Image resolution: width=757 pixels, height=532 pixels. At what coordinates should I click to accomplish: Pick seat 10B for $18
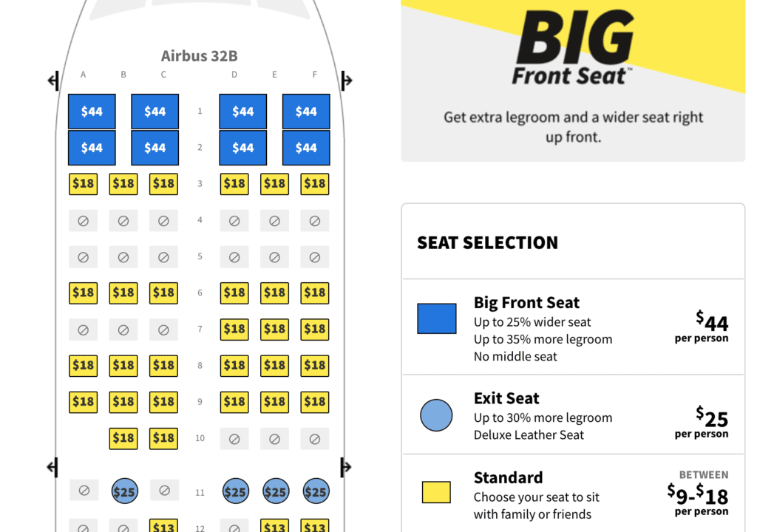pyautogui.click(x=123, y=438)
